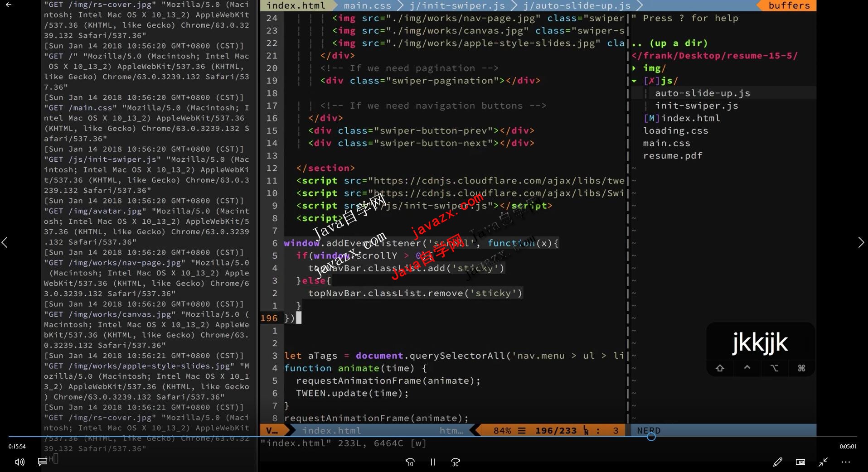This screenshot has height=472, width=868.
Task: Skip forward 30 seconds
Action: click(x=456, y=462)
